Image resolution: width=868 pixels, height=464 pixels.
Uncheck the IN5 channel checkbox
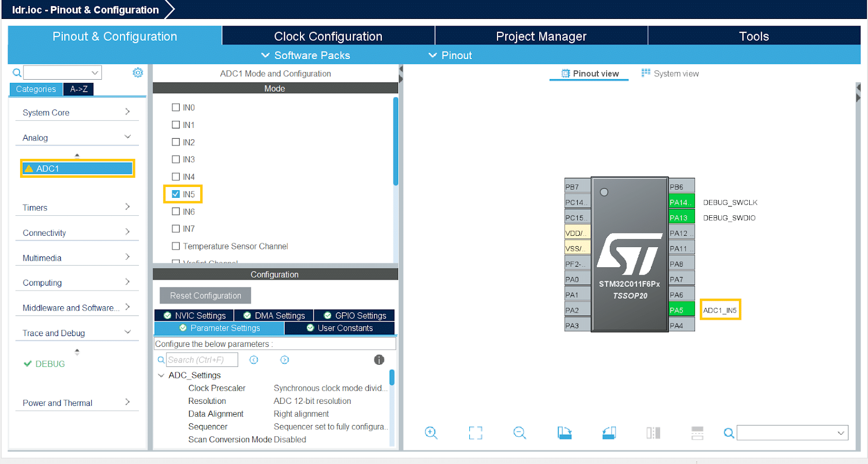click(x=176, y=194)
